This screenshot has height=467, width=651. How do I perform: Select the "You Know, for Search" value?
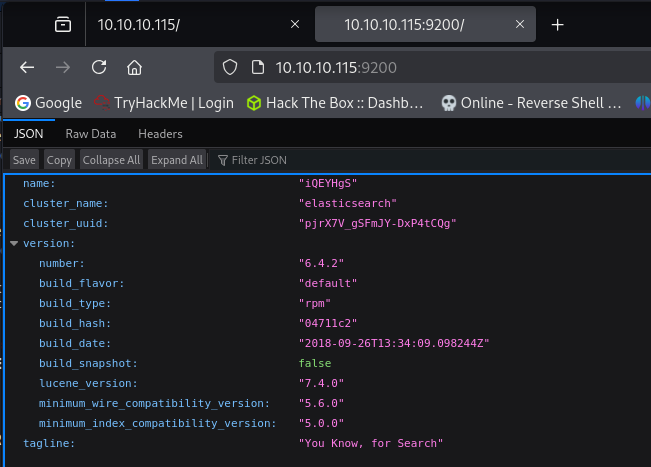point(371,443)
